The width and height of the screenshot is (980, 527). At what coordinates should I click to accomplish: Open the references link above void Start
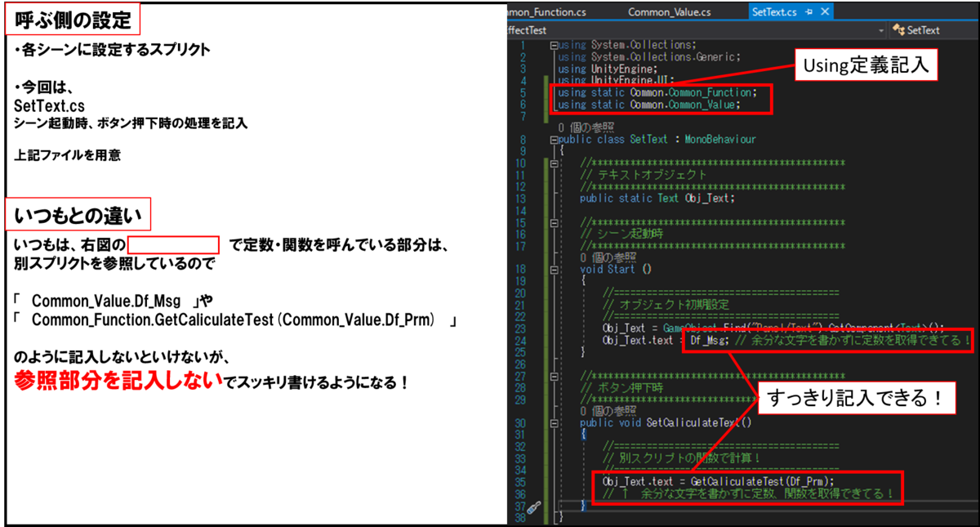coord(608,257)
